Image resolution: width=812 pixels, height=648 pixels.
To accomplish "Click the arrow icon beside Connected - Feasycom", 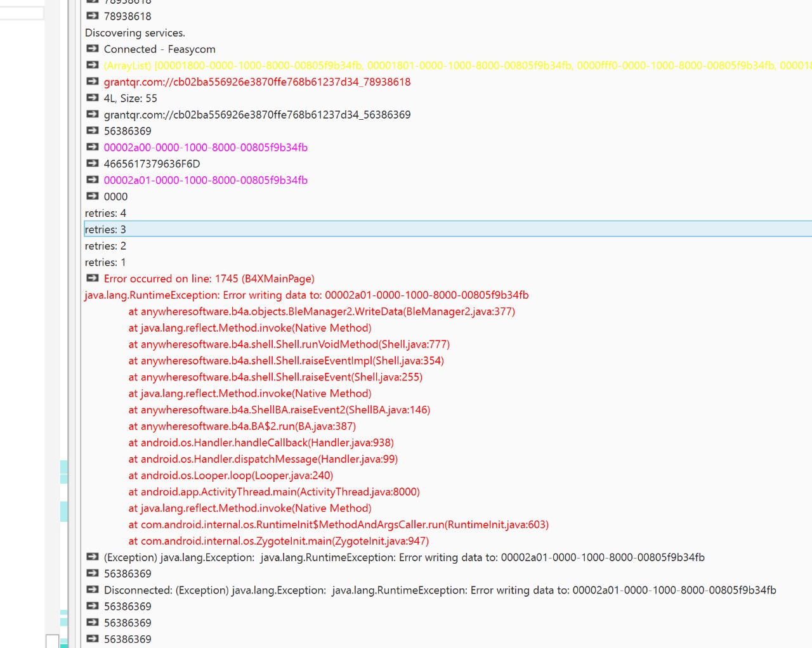I will (93, 49).
